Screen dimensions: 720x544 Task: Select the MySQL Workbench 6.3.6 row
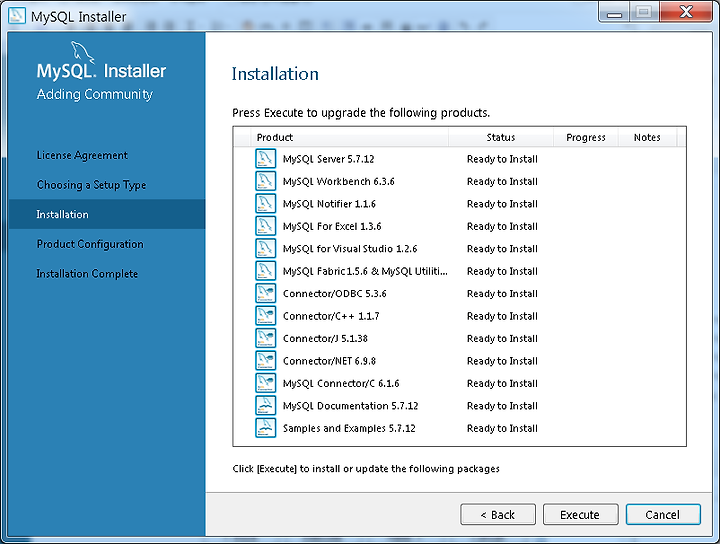click(459, 181)
